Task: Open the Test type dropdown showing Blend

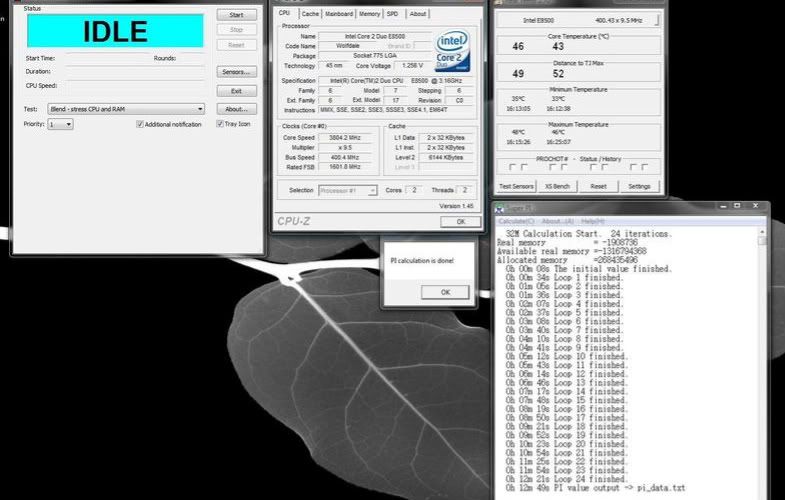Action: click(126, 109)
